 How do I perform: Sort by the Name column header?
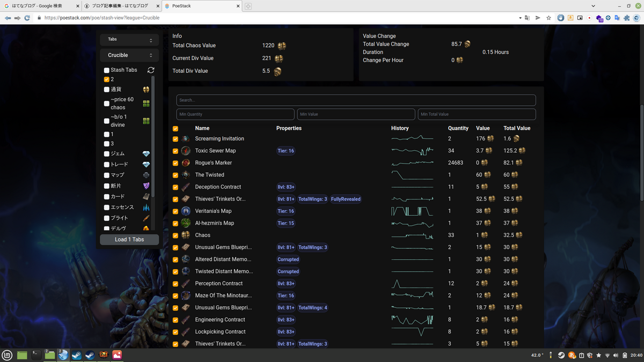point(202,128)
